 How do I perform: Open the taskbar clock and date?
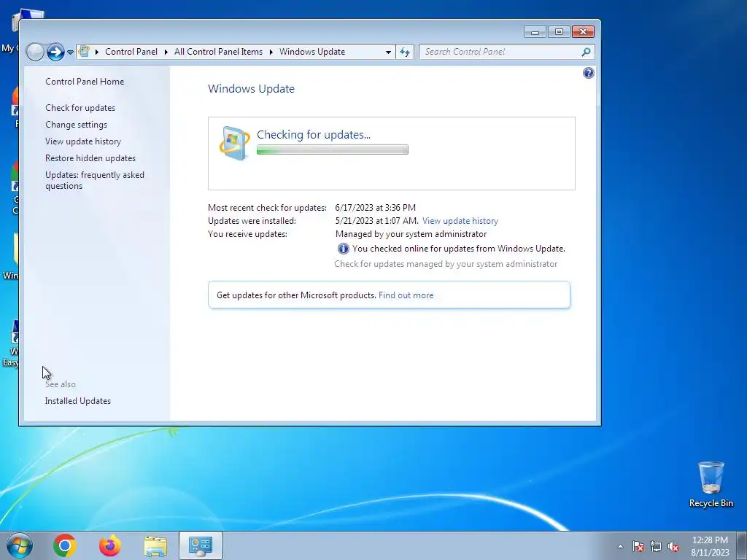710,546
